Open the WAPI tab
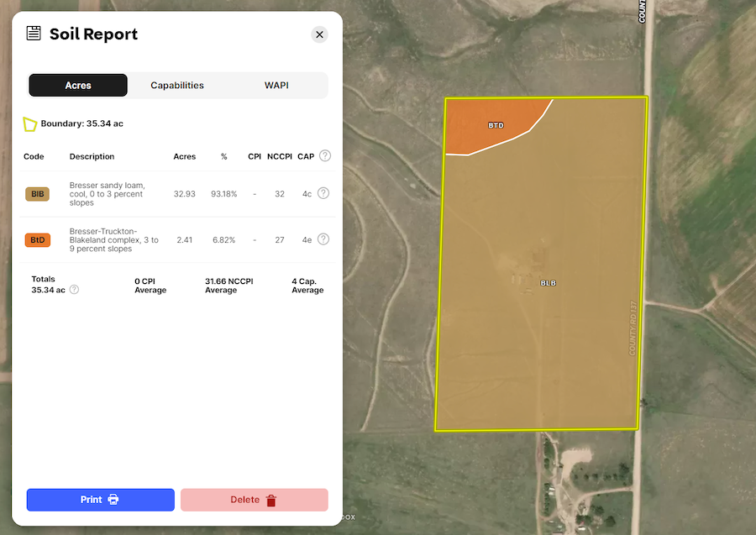 pyautogui.click(x=276, y=86)
